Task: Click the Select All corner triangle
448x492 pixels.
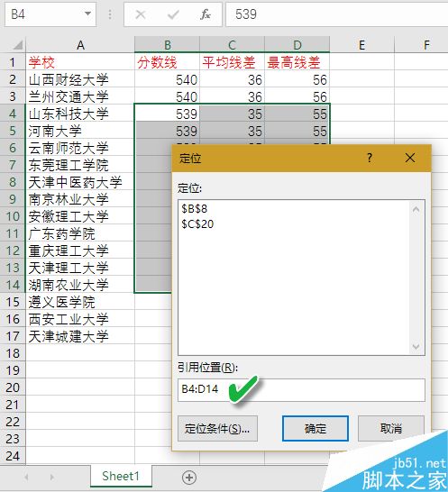Action: [x=17, y=44]
